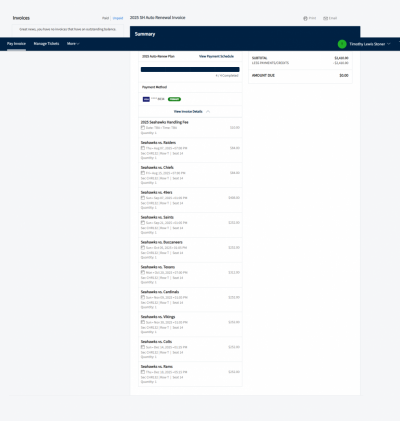Click the calendar icon for Seahawks vs. Chiefs

pos(143,173)
